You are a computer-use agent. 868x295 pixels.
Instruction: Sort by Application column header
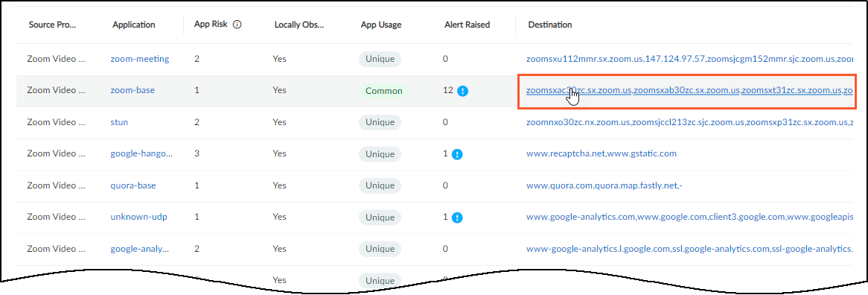coord(133,25)
